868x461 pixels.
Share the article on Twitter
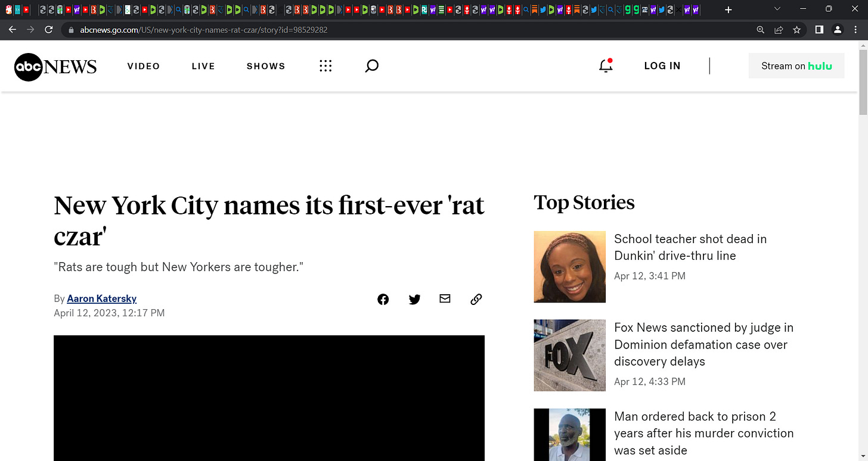tap(414, 299)
